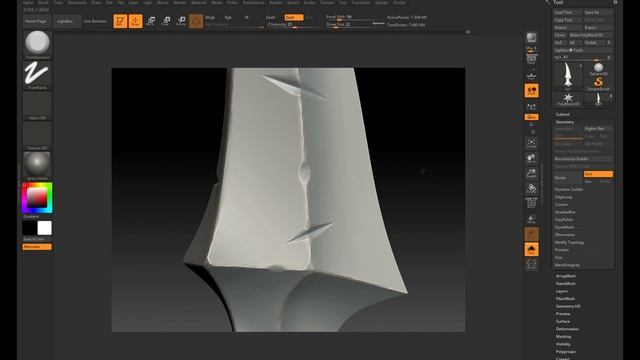
Task: Toggle Solo mode orange button
Action: point(531,249)
